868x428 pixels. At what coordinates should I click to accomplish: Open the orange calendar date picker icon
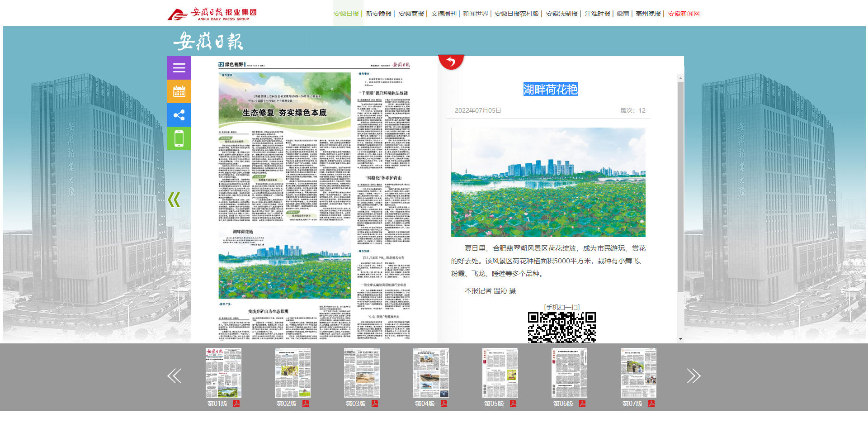[179, 91]
